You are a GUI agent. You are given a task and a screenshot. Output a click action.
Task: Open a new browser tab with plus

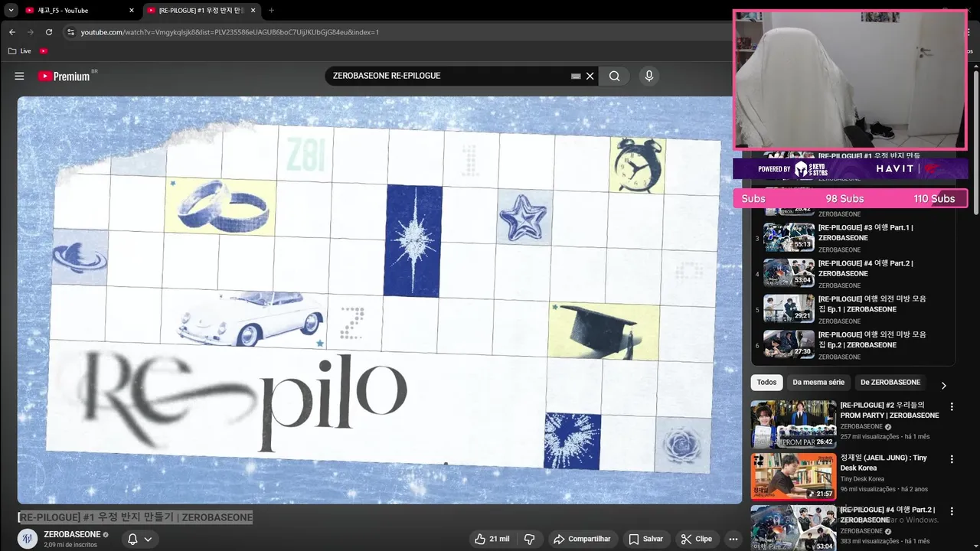pyautogui.click(x=271, y=11)
